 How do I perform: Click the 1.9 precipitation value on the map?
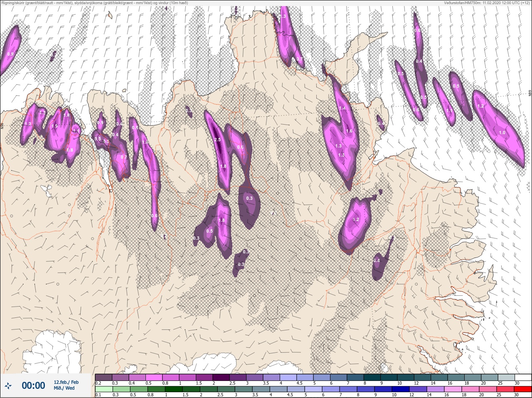pyautogui.click(x=54, y=126)
